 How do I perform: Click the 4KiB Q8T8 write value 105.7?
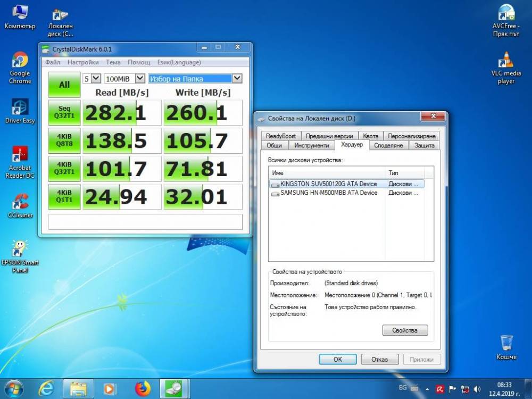click(203, 141)
